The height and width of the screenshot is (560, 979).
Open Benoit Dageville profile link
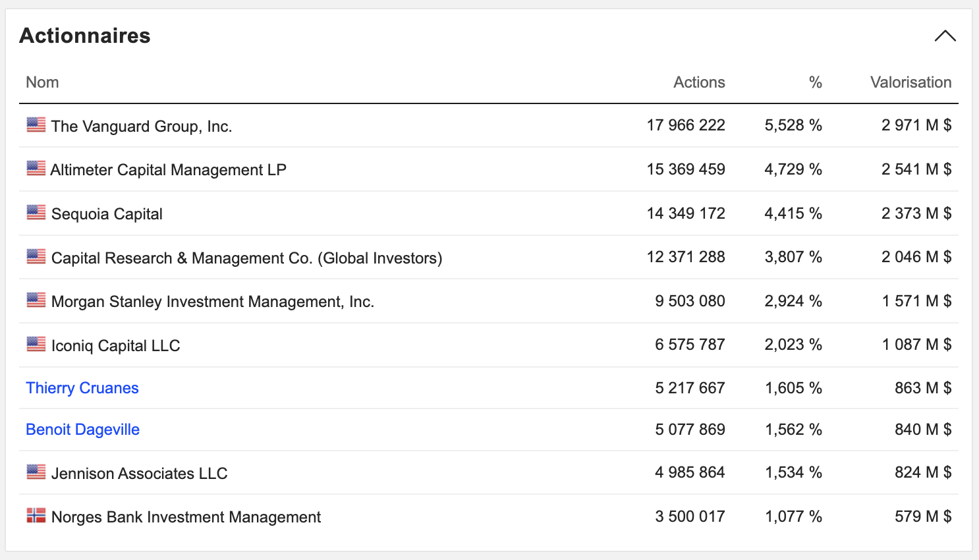click(x=82, y=430)
